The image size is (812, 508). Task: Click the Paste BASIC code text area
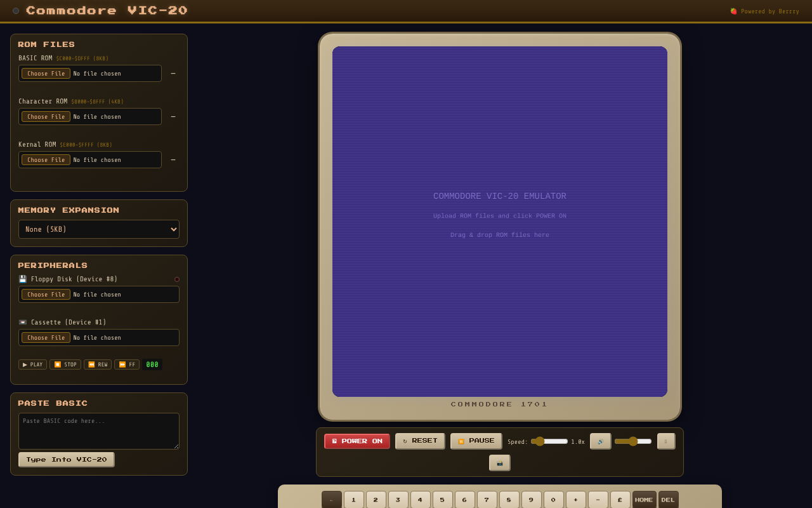tap(99, 431)
